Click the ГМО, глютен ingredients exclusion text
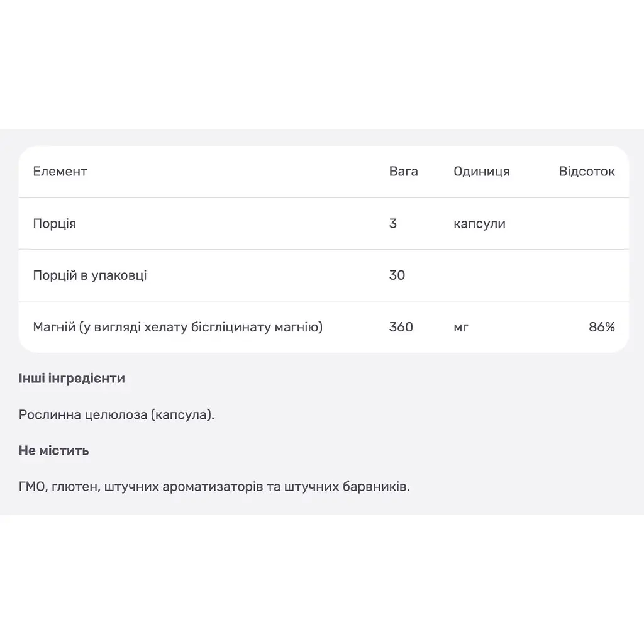 coord(214,487)
